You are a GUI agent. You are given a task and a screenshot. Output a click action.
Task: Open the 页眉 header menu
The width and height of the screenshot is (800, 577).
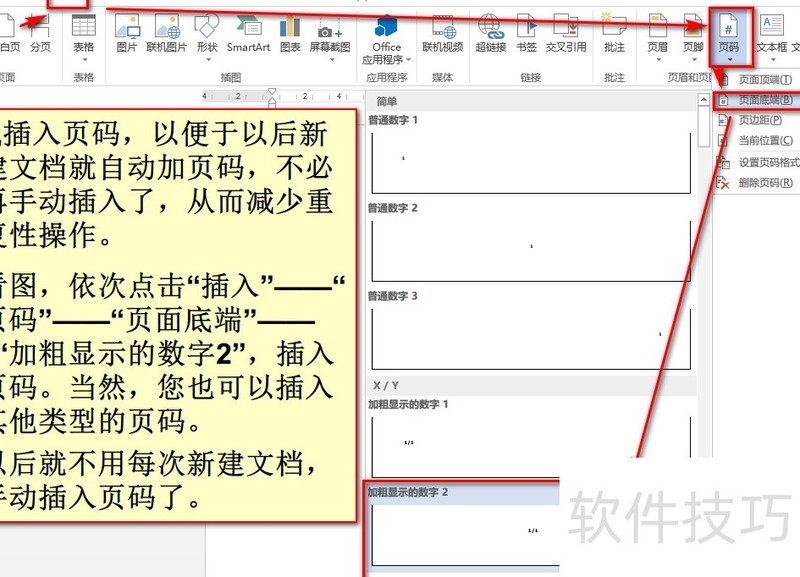(x=658, y=37)
